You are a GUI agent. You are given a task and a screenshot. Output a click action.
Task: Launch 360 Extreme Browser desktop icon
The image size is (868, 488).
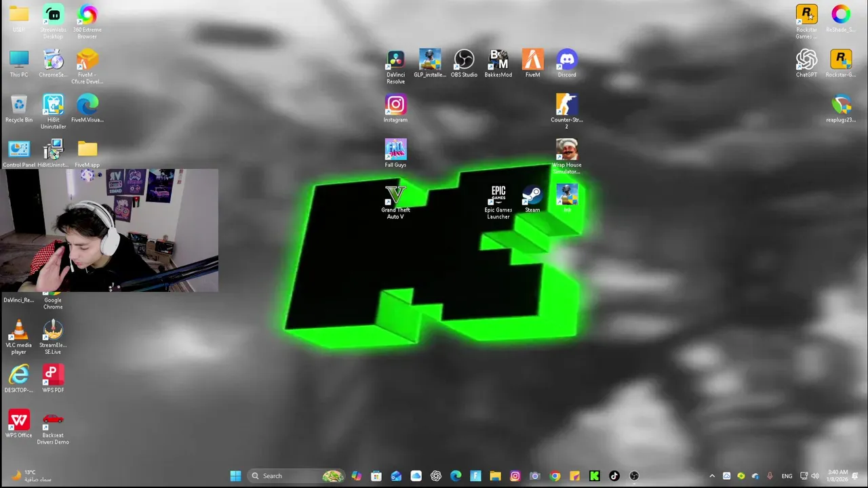point(87,22)
